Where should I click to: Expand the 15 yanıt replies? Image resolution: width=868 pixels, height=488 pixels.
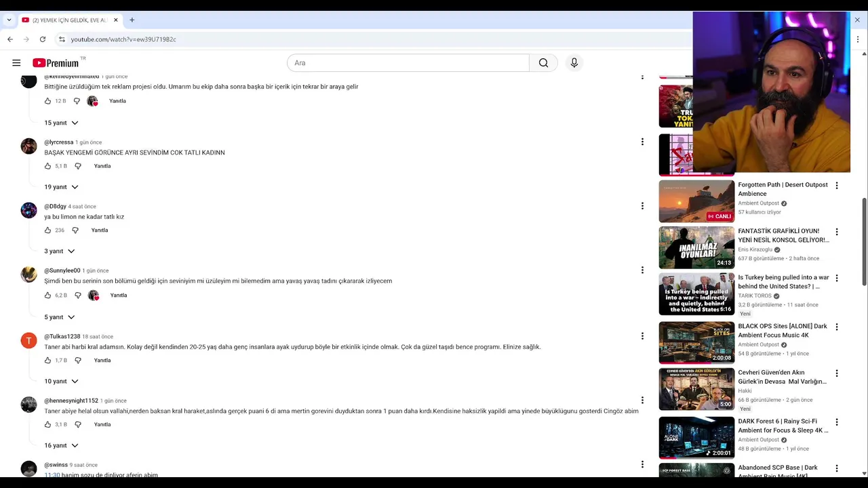pyautogui.click(x=61, y=123)
